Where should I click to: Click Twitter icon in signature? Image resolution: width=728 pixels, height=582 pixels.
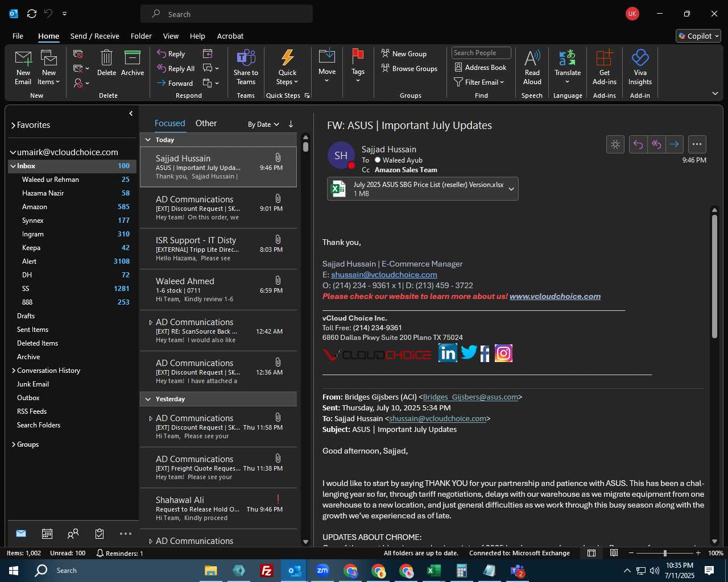(x=469, y=353)
